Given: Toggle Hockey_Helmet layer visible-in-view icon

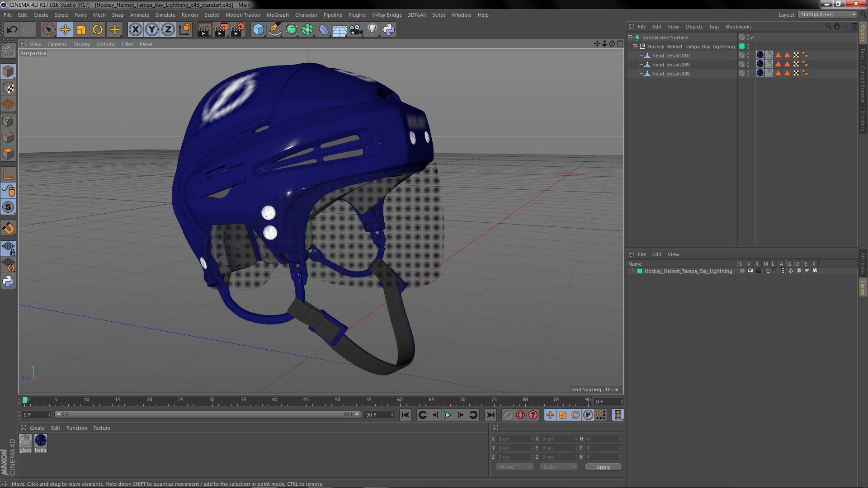Looking at the screenshot, I should tap(750, 271).
